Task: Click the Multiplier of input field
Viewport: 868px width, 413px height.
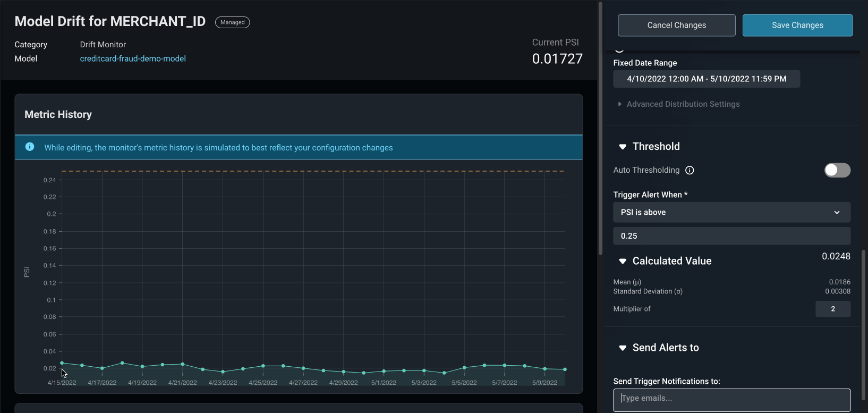Action: [x=832, y=309]
